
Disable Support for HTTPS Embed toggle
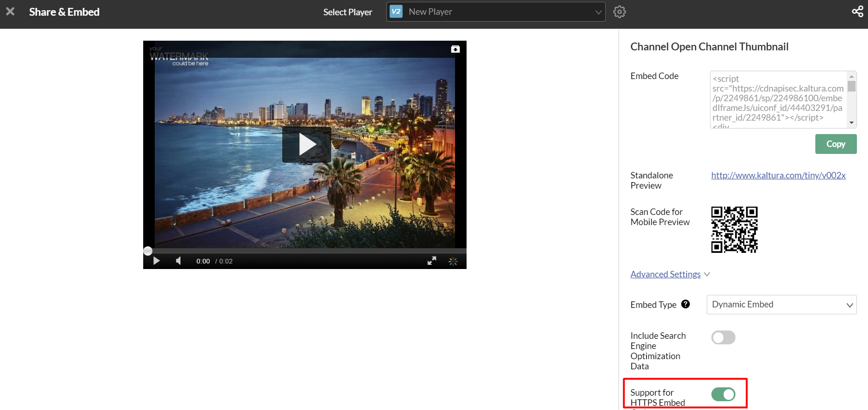coord(723,394)
